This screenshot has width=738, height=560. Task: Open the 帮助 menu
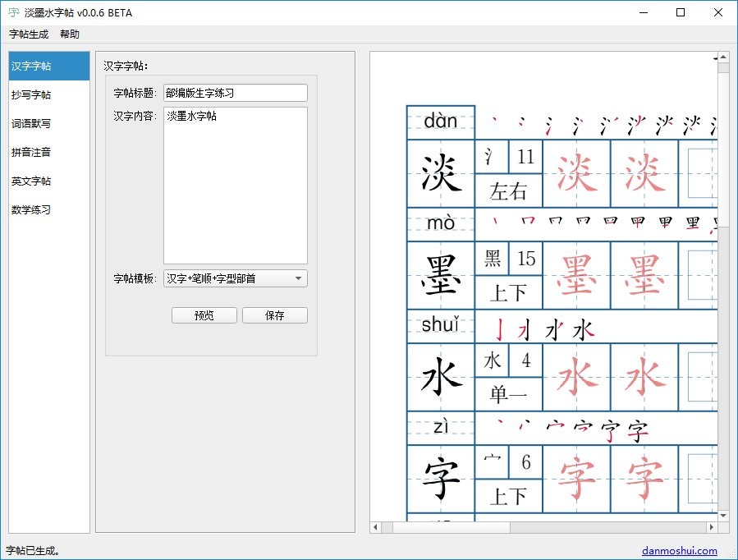pyautogui.click(x=69, y=34)
